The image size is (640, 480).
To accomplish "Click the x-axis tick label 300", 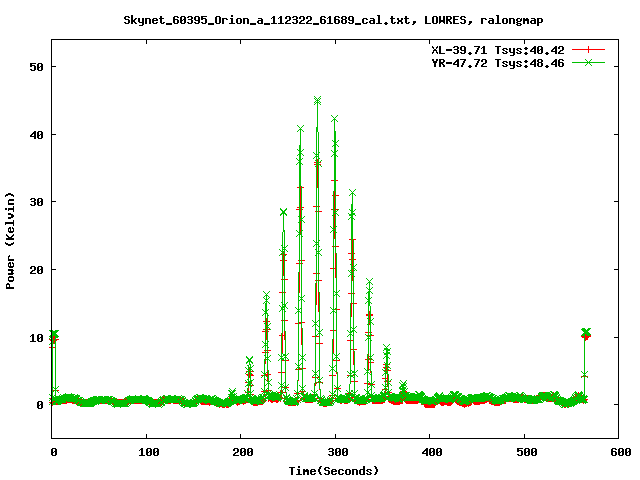I will 338,452.
